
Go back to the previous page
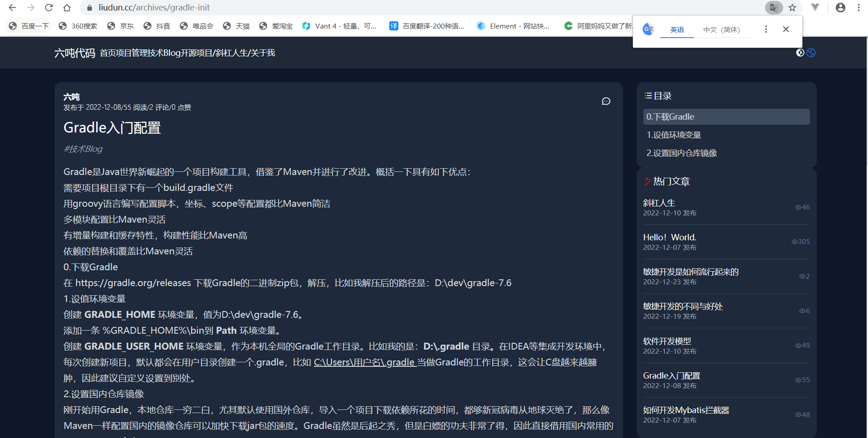[x=13, y=8]
